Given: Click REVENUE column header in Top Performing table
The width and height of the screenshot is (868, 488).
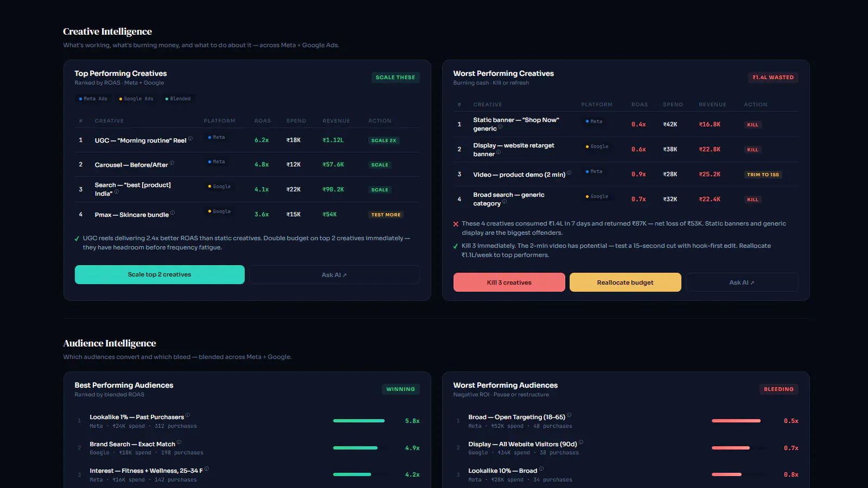Looking at the screenshot, I should pos(336,121).
